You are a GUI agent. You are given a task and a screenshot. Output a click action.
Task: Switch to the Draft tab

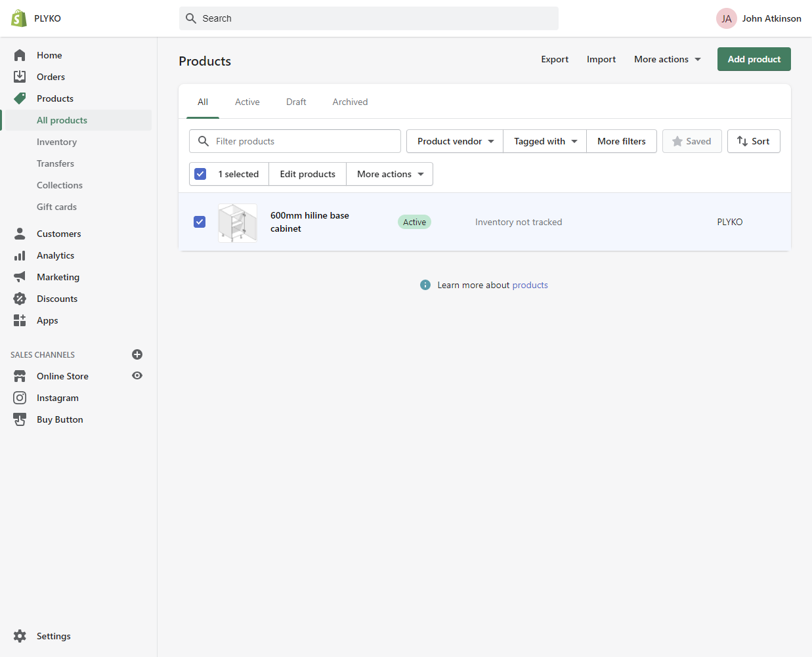pos(296,102)
